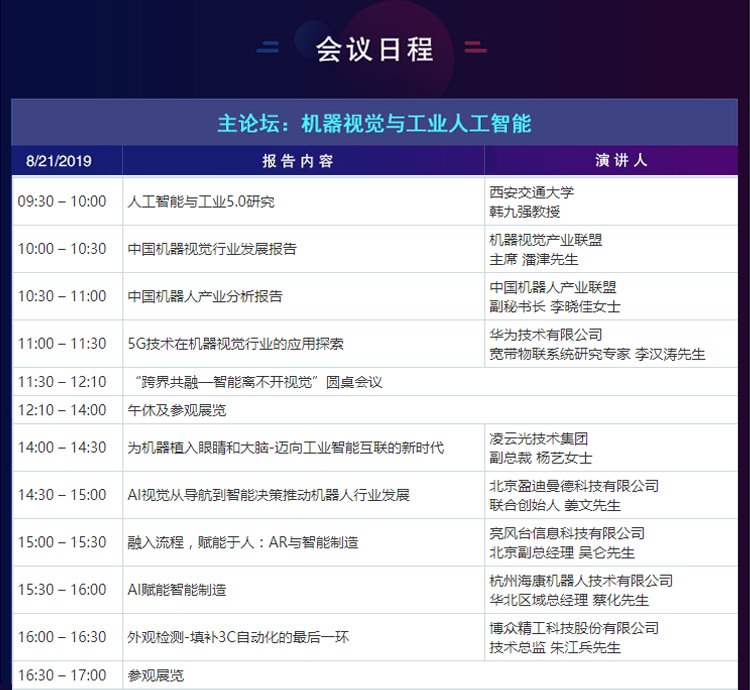This screenshot has height=690, width=750.
Task: Click organization 机器视觉产业联盟
Action: point(545,240)
